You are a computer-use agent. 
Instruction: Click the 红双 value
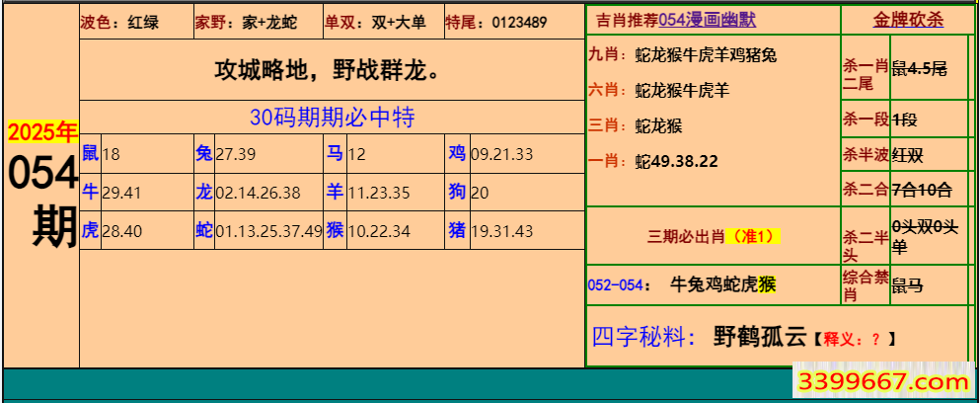[908, 154]
